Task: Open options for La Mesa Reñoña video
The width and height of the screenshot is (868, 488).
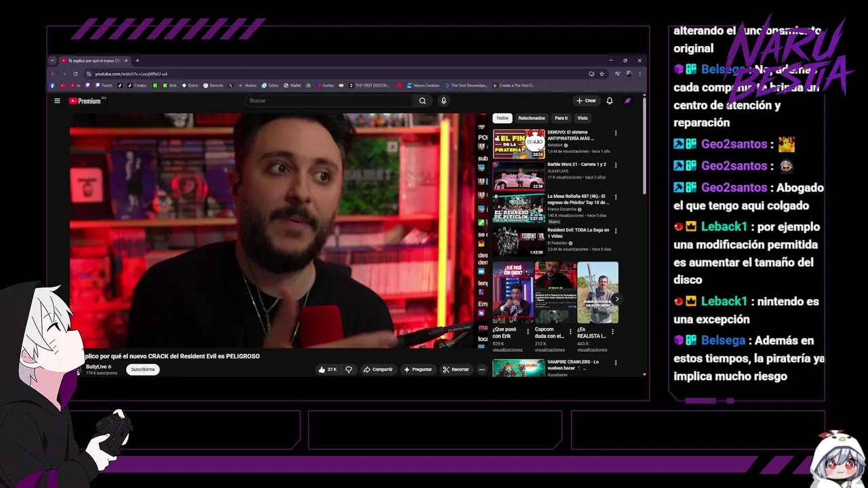Action: coord(616,197)
